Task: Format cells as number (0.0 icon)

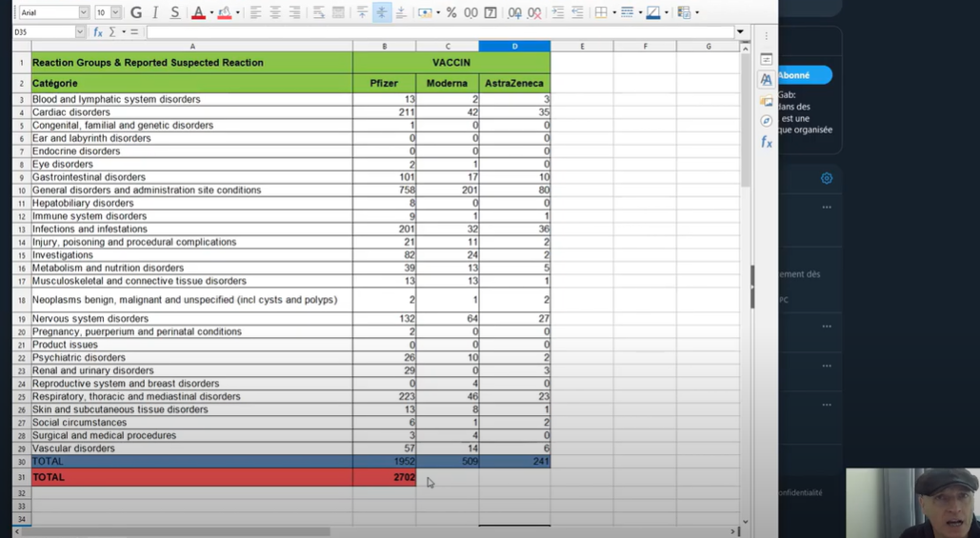Action: [x=470, y=12]
